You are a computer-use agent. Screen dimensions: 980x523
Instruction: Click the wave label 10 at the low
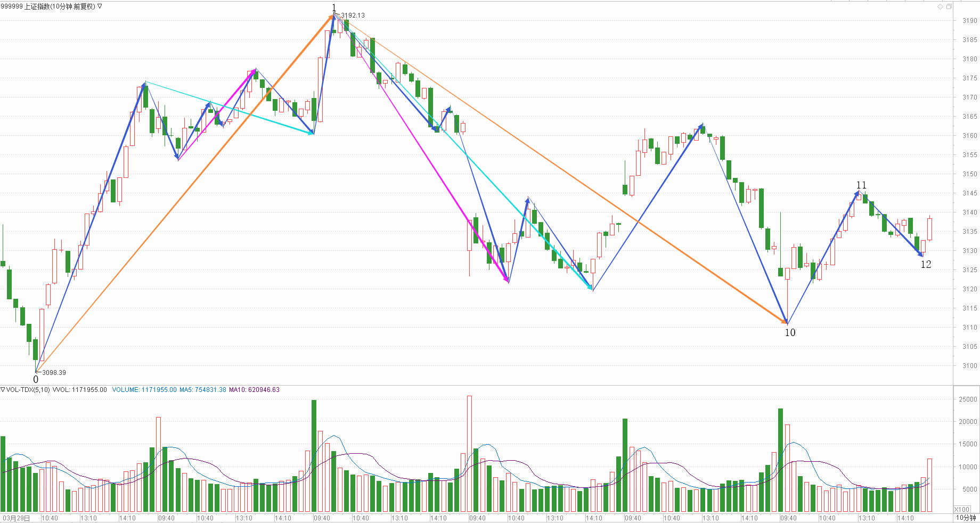click(790, 333)
